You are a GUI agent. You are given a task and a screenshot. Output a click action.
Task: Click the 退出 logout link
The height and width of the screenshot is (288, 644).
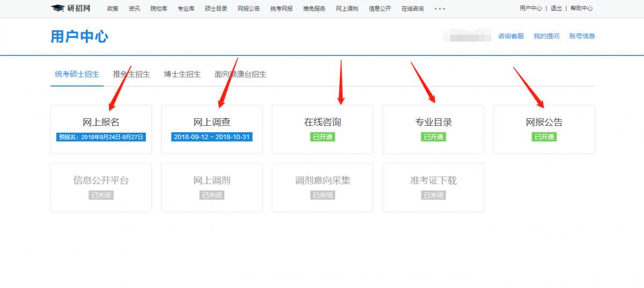(556, 9)
